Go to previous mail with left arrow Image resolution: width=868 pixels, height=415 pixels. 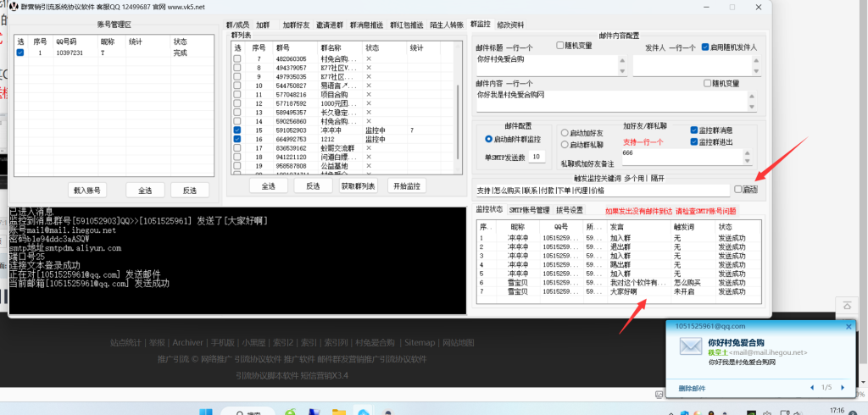tap(812, 387)
